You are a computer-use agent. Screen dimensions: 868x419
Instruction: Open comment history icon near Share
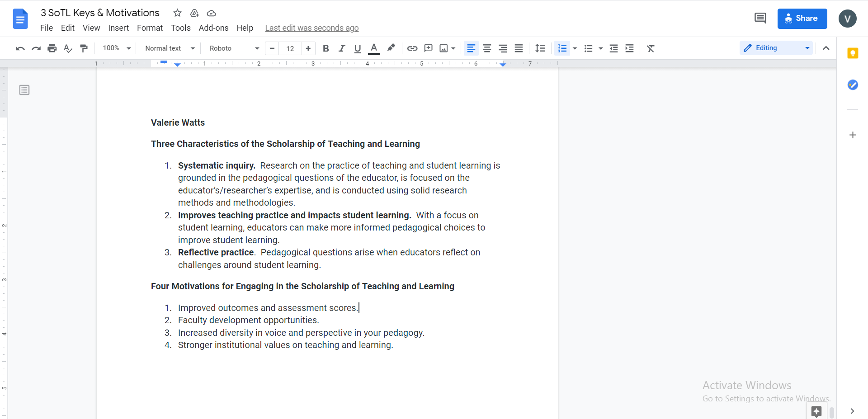pyautogui.click(x=760, y=19)
